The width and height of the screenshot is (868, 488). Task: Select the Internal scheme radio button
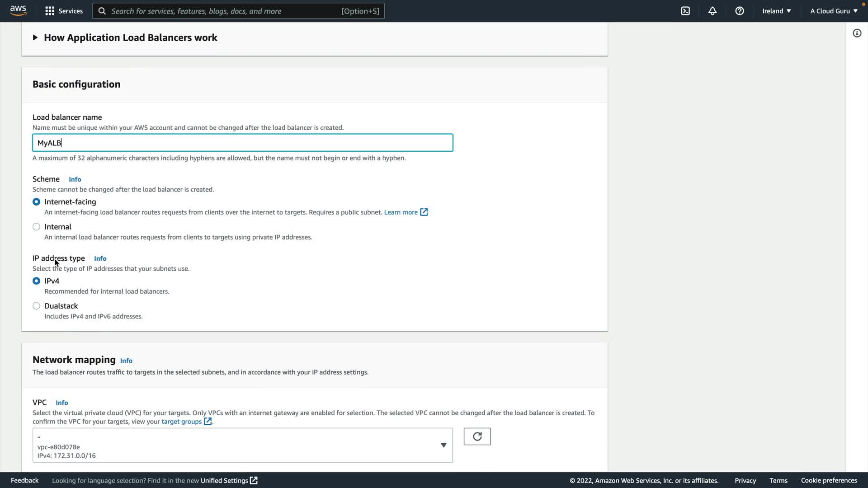coord(36,227)
